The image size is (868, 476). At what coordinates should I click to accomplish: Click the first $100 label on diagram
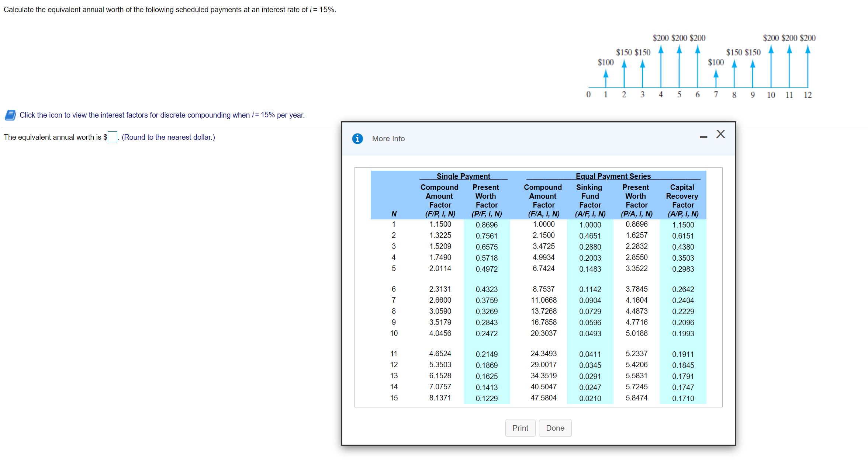point(606,62)
